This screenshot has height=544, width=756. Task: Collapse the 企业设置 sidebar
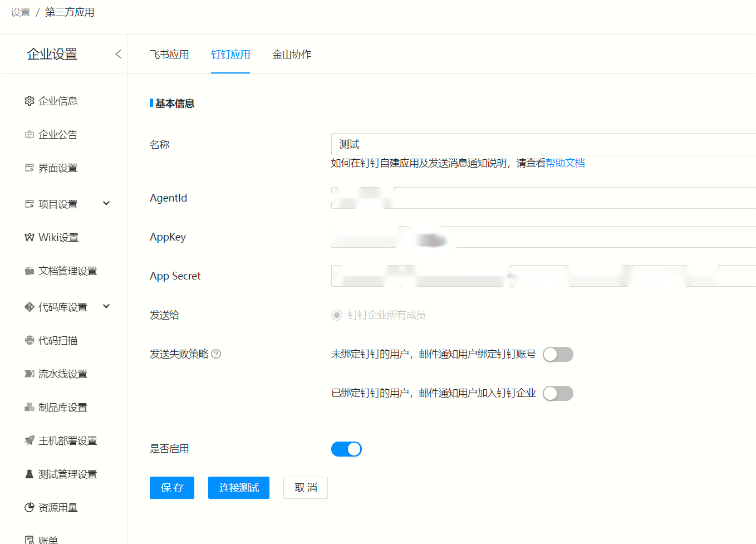[x=118, y=54]
